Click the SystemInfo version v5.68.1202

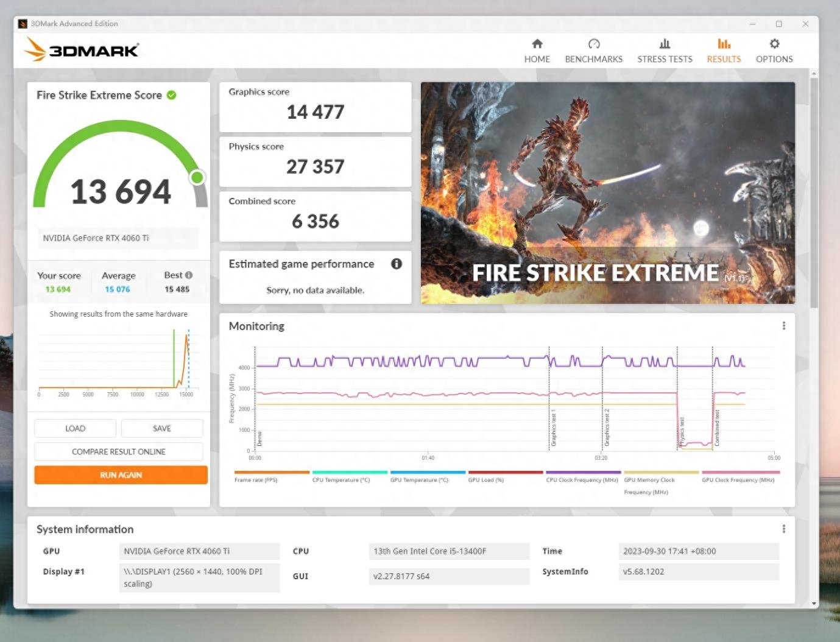[x=699, y=572]
